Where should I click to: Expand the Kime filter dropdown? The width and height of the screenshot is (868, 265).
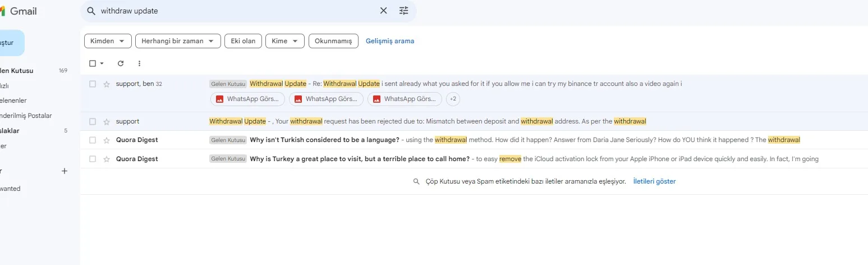pos(284,41)
